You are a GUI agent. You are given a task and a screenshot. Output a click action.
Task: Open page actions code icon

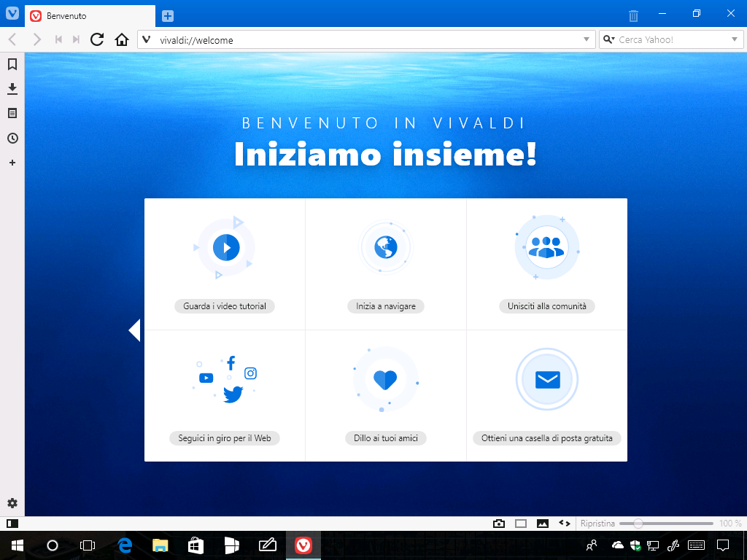coord(565,524)
